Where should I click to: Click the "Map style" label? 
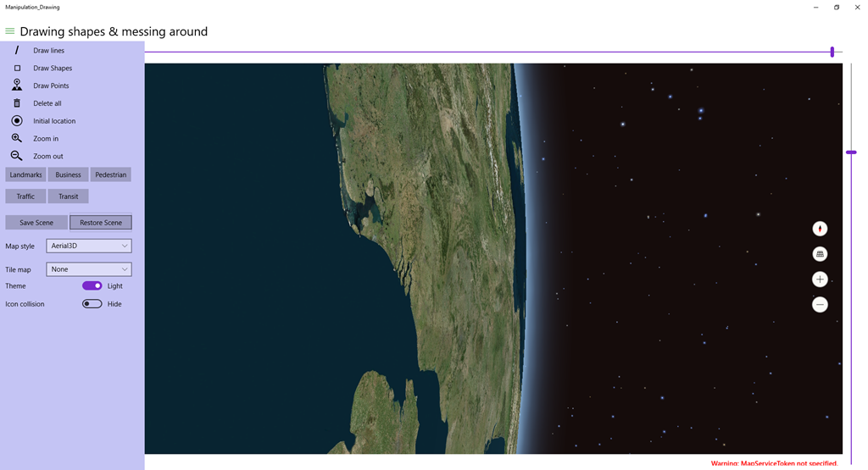click(20, 246)
